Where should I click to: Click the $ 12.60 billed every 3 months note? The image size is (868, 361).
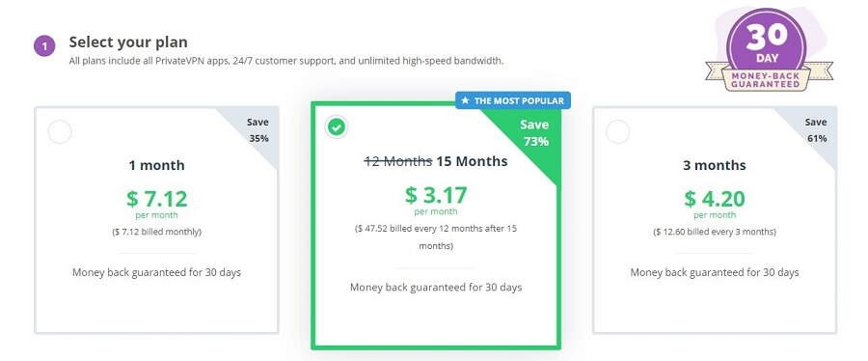[715, 232]
